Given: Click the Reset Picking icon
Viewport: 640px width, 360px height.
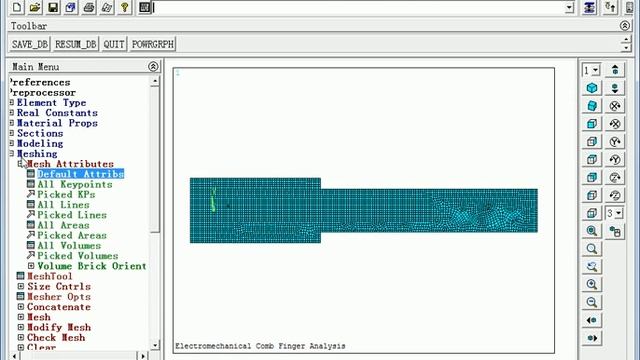Looking at the screenshot, I should click(x=610, y=7).
